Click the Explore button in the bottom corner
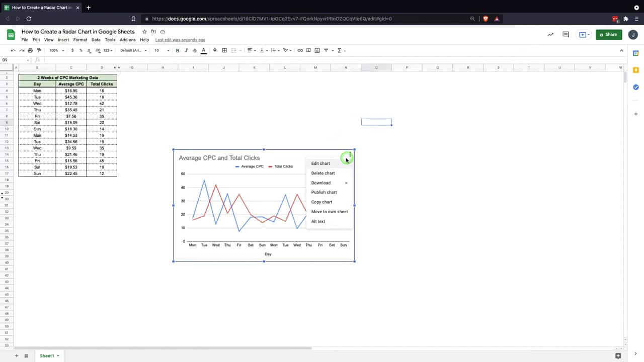This screenshot has width=644, height=362. [x=618, y=355]
